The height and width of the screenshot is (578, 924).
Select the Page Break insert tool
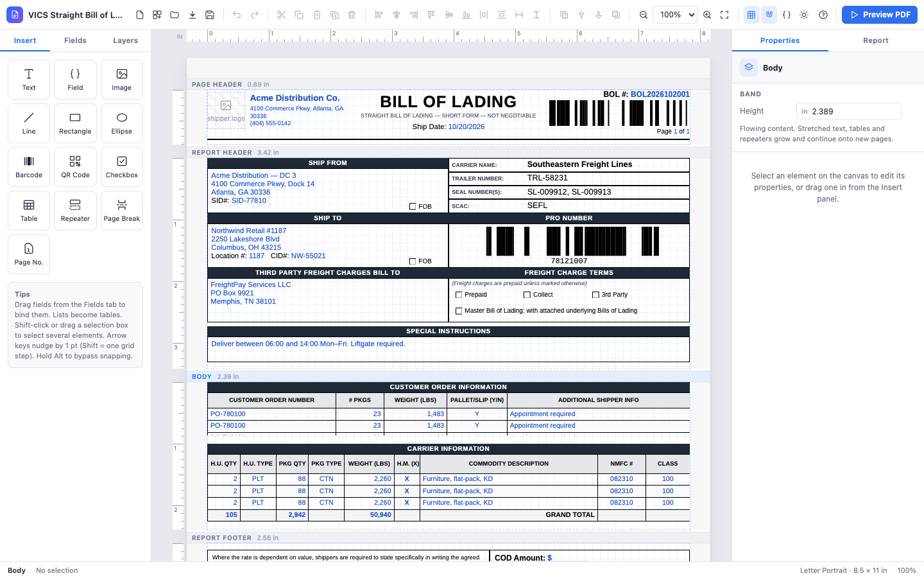(122, 211)
